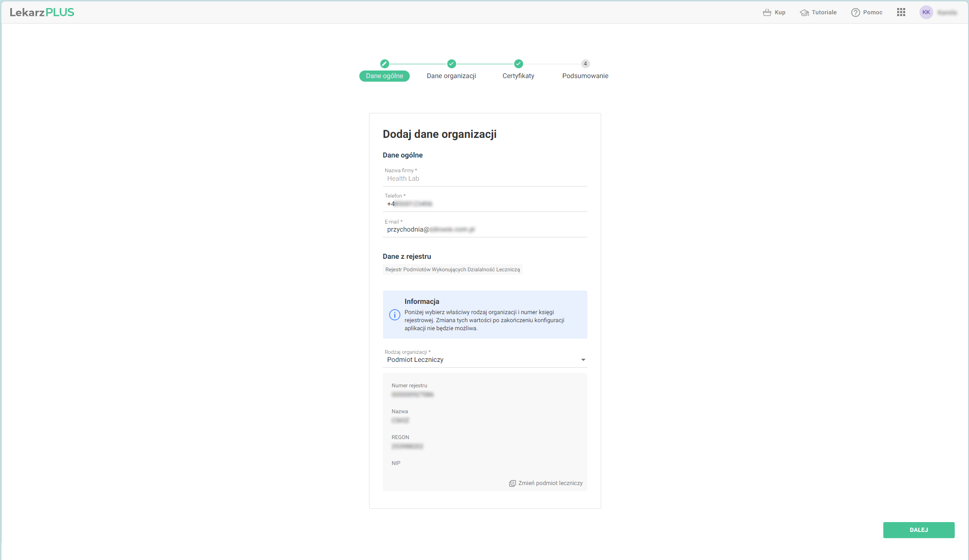Click the checkmark above Dane organizacji

pyautogui.click(x=451, y=64)
